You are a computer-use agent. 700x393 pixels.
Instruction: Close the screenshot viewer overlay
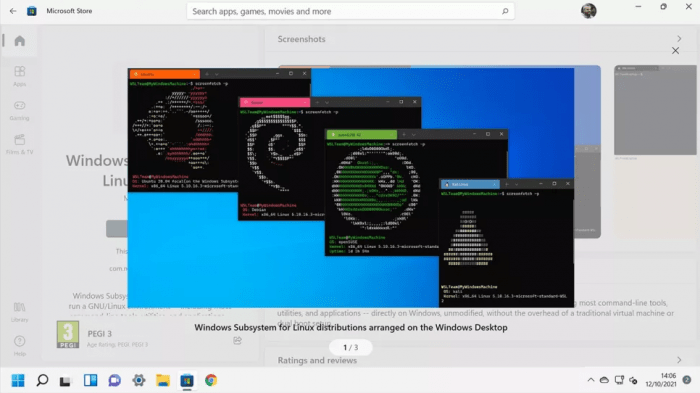pyautogui.click(x=675, y=51)
